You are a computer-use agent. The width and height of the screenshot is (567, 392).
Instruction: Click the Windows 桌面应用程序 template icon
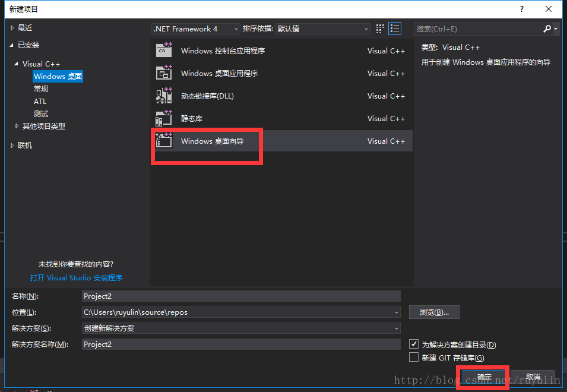[164, 72]
